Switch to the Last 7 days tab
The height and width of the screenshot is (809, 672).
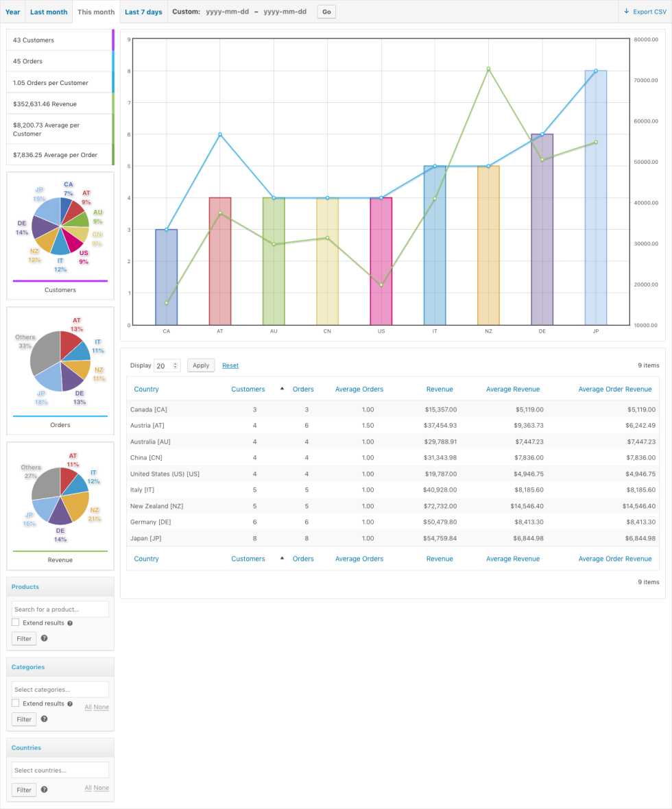tap(144, 11)
